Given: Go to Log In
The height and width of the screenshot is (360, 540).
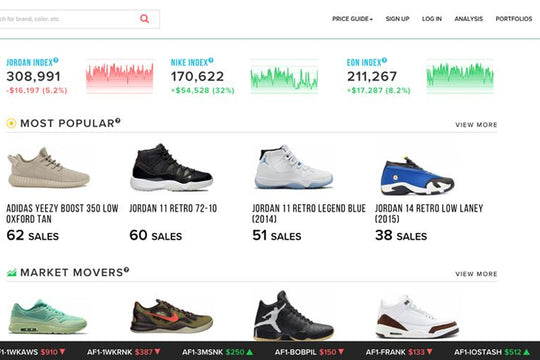Looking at the screenshot, I should tap(432, 19).
